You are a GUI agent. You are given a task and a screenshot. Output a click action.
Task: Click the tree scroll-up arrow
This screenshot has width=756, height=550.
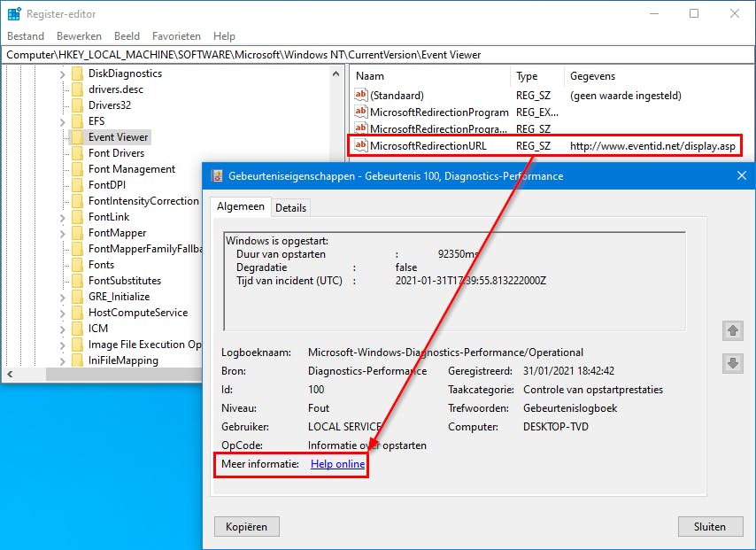[336, 74]
